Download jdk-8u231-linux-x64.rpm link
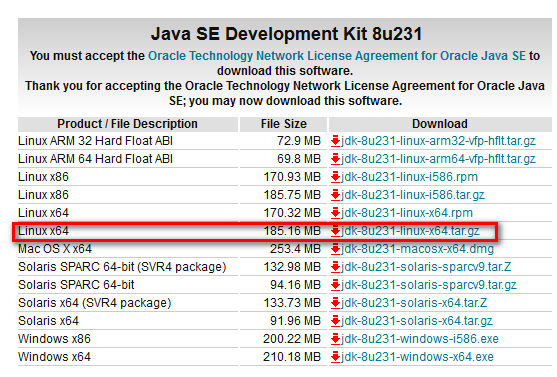The image size is (557, 377). [407, 213]
